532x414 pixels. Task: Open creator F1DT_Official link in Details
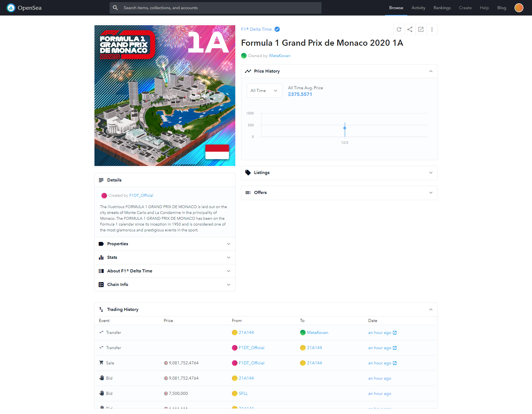coord(141,196)
